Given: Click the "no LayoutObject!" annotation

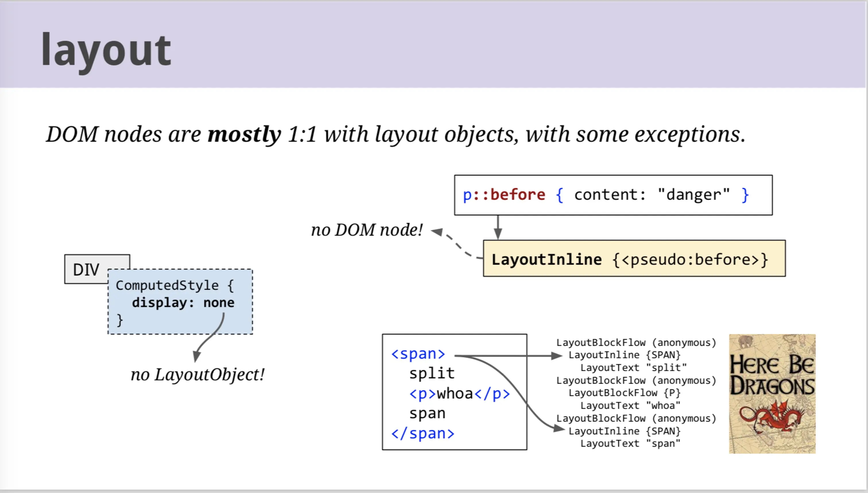Looking at the screenshot, I should pos(197,375).
